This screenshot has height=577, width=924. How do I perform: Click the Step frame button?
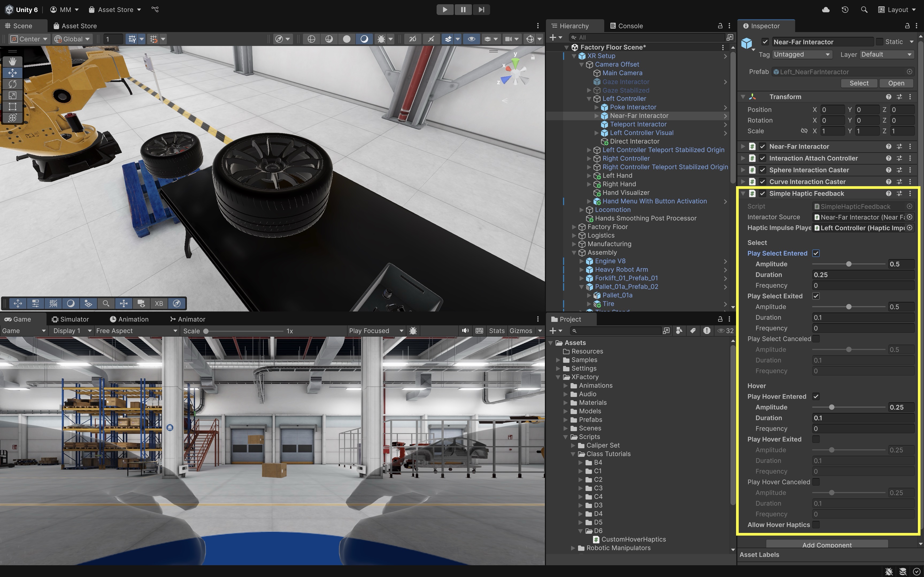(x=481, y=10)
